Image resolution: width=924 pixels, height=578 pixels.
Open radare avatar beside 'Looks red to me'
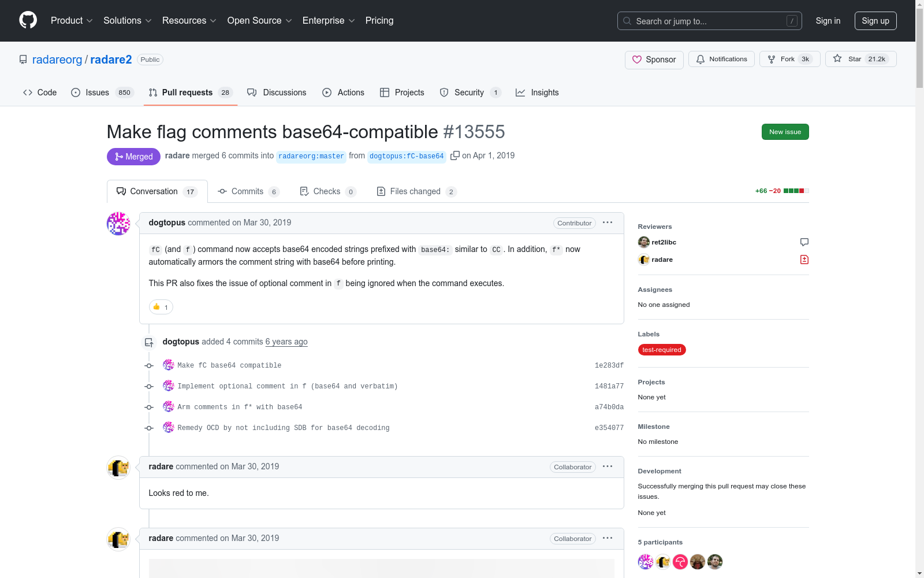coord(118,468)
